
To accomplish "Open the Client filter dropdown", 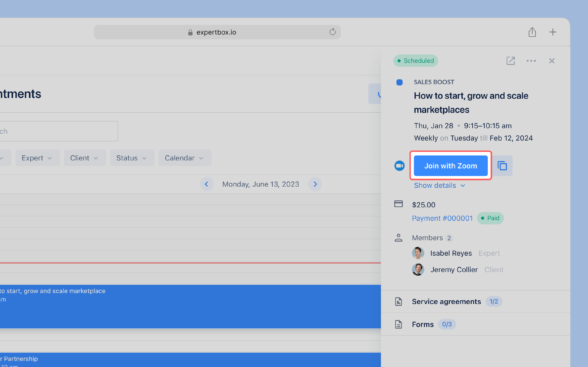I will click(84, 158).
